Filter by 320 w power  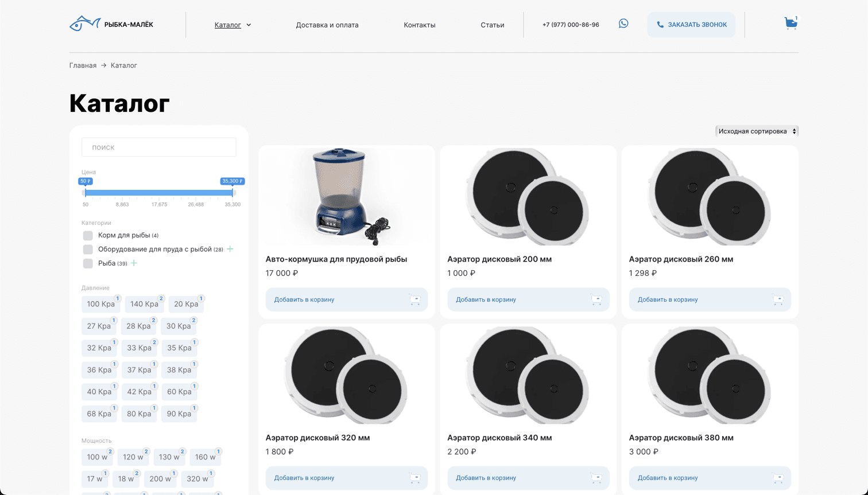pos(197,479)
